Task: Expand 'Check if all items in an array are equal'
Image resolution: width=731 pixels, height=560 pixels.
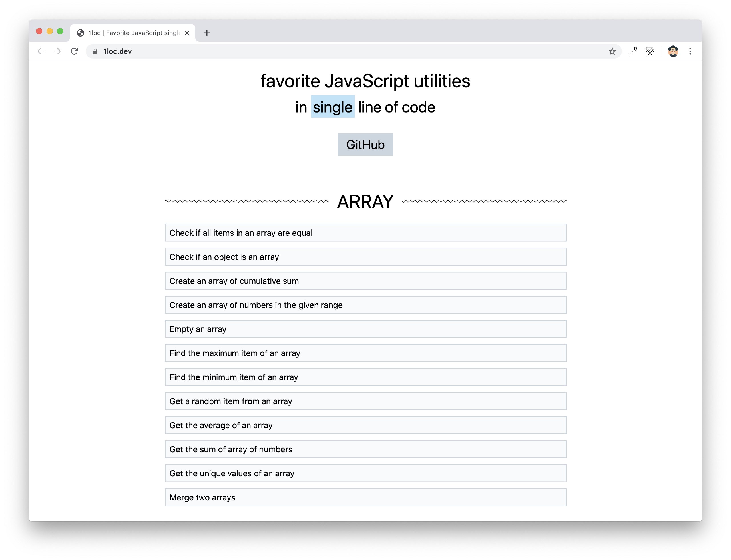Action: (x=365, y=233)
